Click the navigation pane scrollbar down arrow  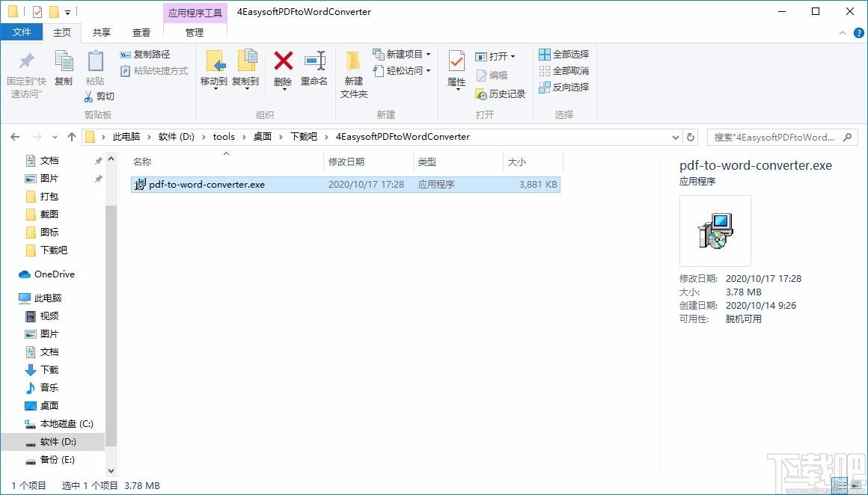(x=111, y=470)
